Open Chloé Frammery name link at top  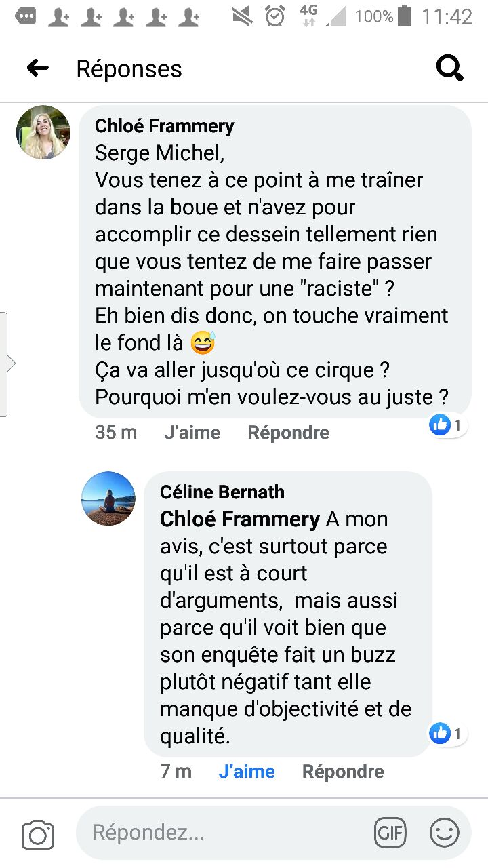[165, 125]
